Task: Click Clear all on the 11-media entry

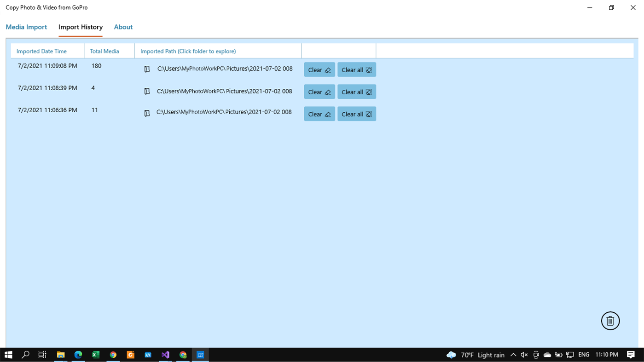Action: 356,114
